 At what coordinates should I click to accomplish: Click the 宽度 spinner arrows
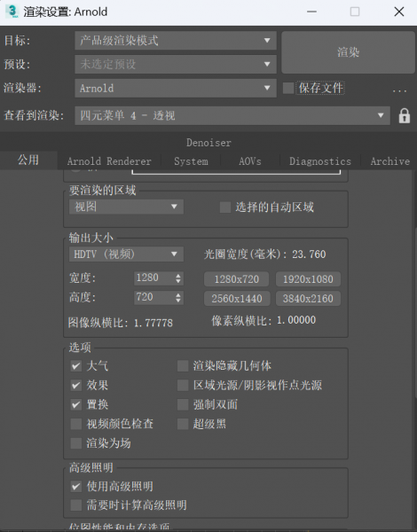178,278
